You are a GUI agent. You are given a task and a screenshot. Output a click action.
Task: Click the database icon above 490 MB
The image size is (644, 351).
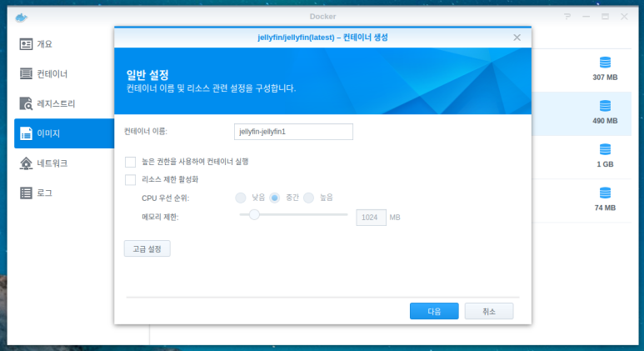click(x=605, y=106)
